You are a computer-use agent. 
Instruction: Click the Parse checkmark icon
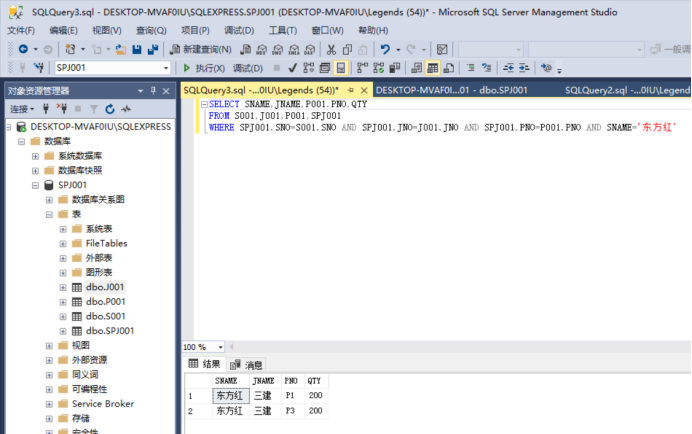[x=292, y=68]
